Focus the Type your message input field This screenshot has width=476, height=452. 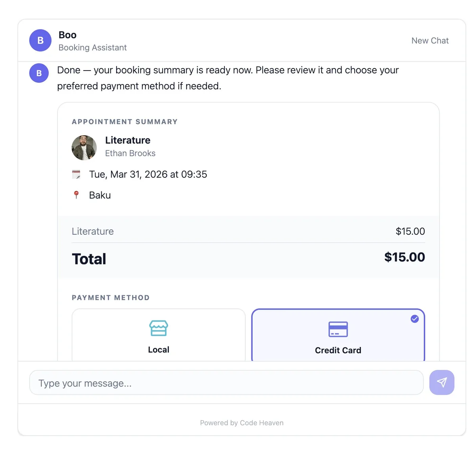226,383
